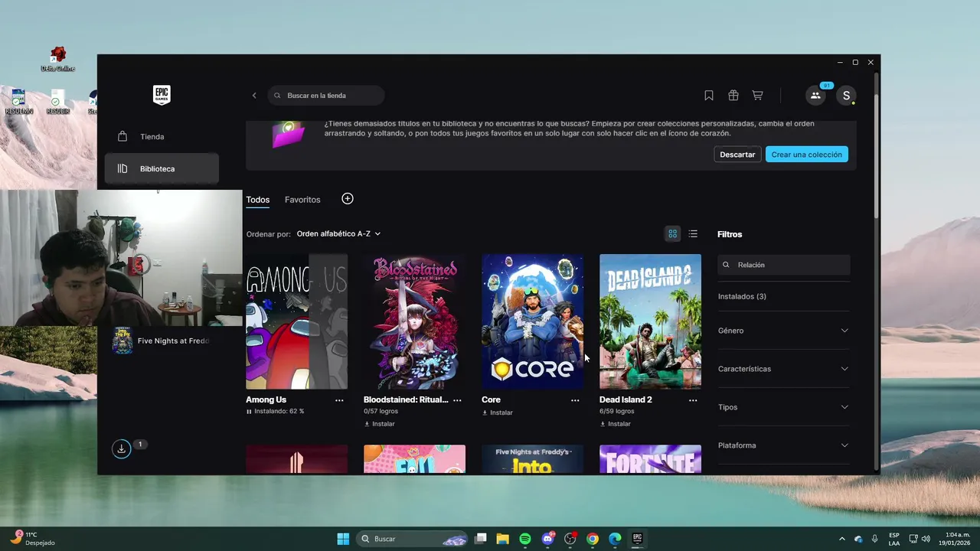
Task: Open the Dead Island 2 cover thumbnail
Action: pos(650,321)
